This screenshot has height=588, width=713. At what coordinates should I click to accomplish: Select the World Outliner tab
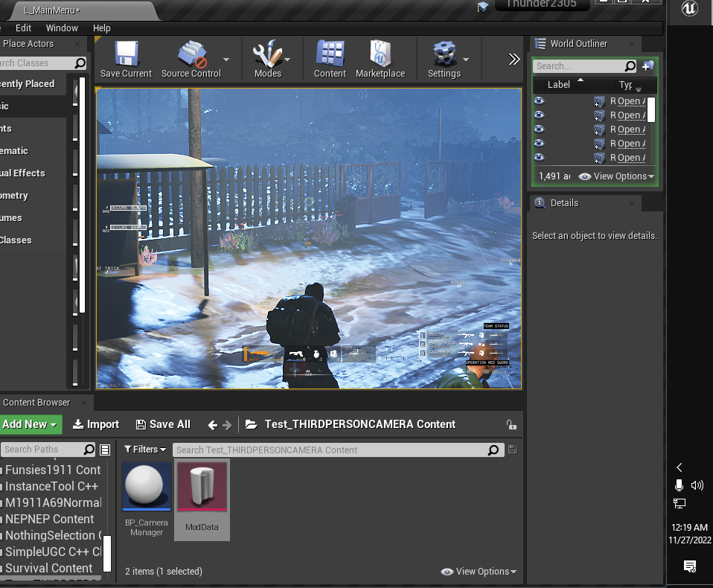pyautogui.click(x=578, y=44)
